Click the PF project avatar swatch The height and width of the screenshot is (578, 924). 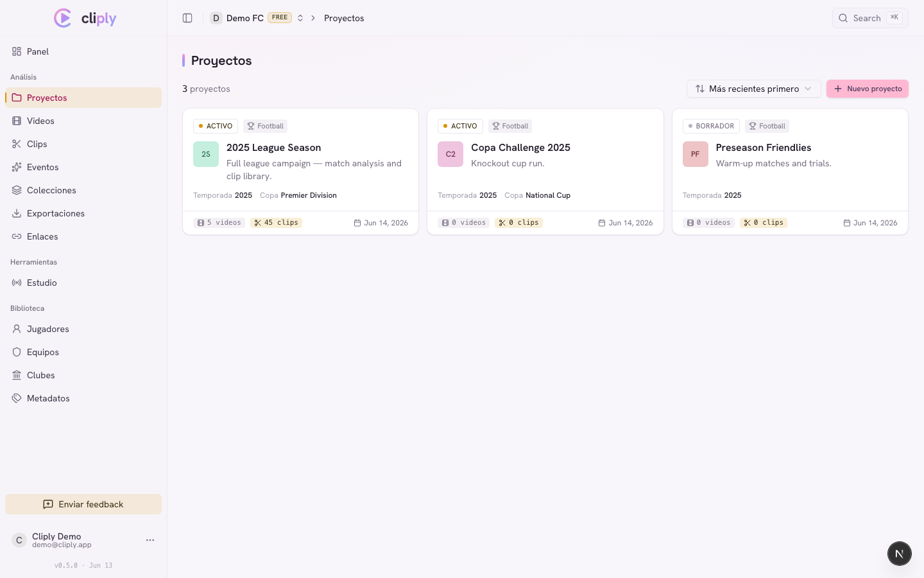(x=696, y=154)
